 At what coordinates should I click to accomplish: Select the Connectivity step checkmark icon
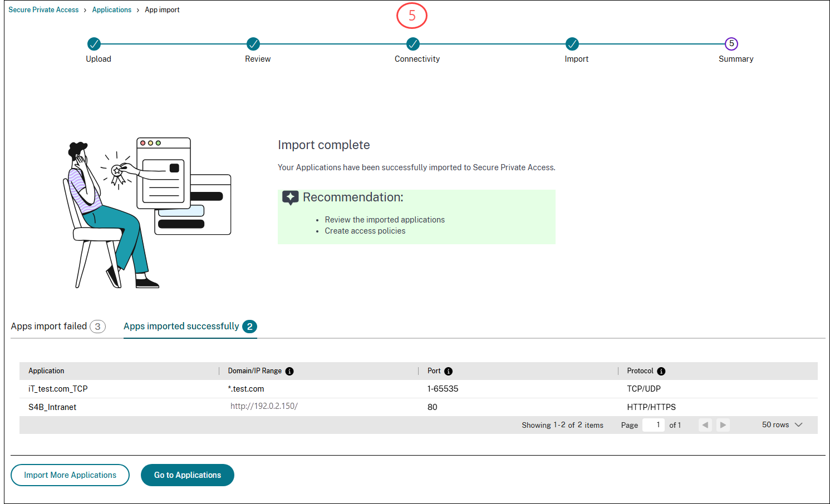(x=412, y=44)
